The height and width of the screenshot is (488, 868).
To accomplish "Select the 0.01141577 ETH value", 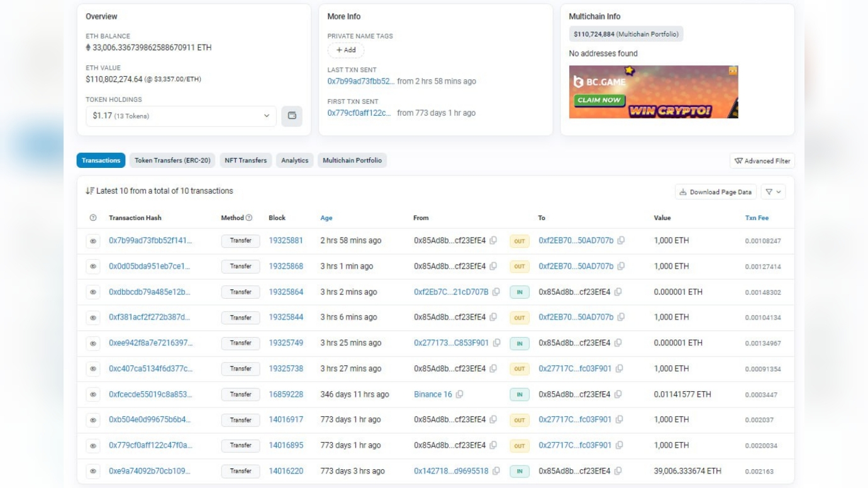I will pos(682,394).
